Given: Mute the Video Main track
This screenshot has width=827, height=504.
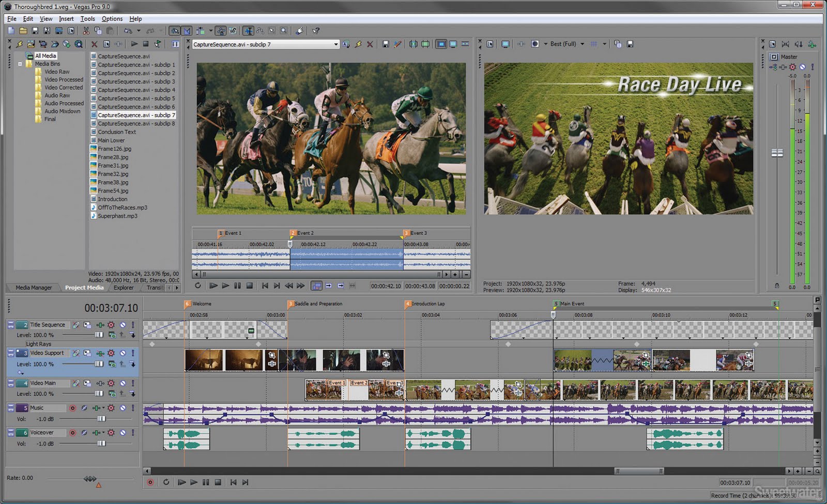Looking at the screenshot, I should click(x=122, y=383).
